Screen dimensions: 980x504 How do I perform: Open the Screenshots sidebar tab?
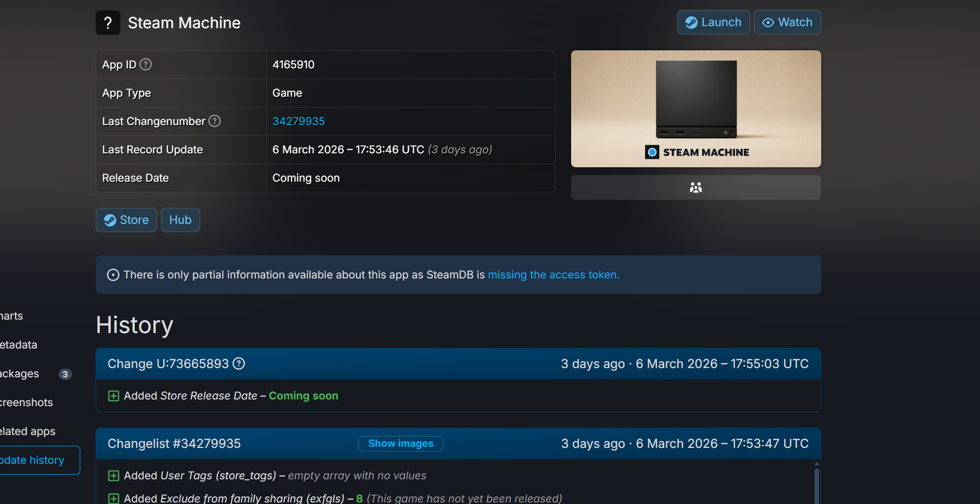(26, 403)
